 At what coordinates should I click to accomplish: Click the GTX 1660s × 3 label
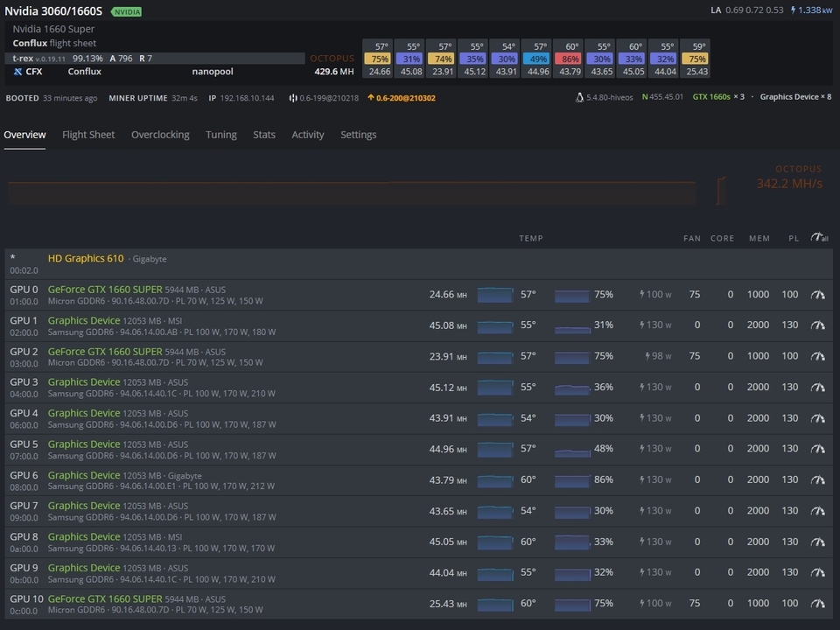[x=718, y=97]
